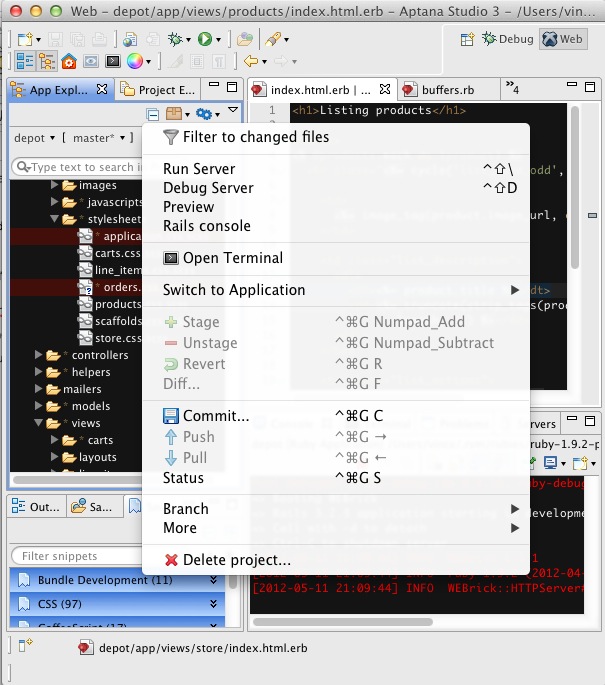Expand the images folder
Screen dimensions: 605x685
pos(54,185)
